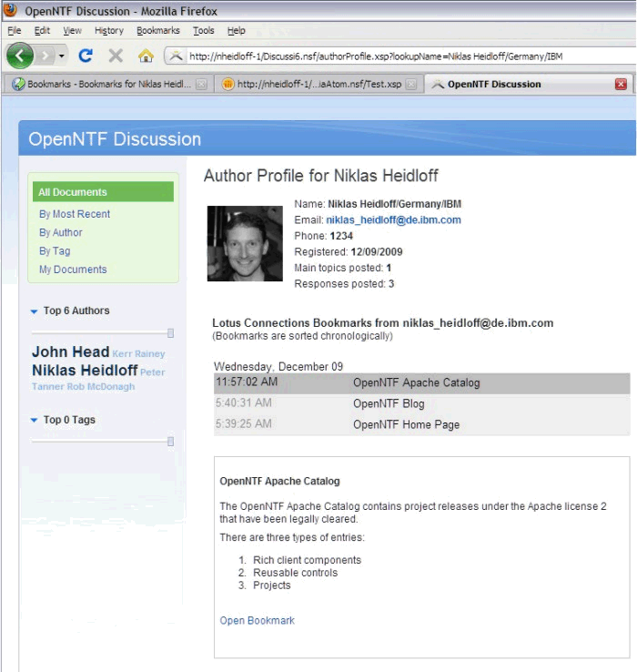Close the OpenNTF Discussion tab with the red X

(621, 84)
